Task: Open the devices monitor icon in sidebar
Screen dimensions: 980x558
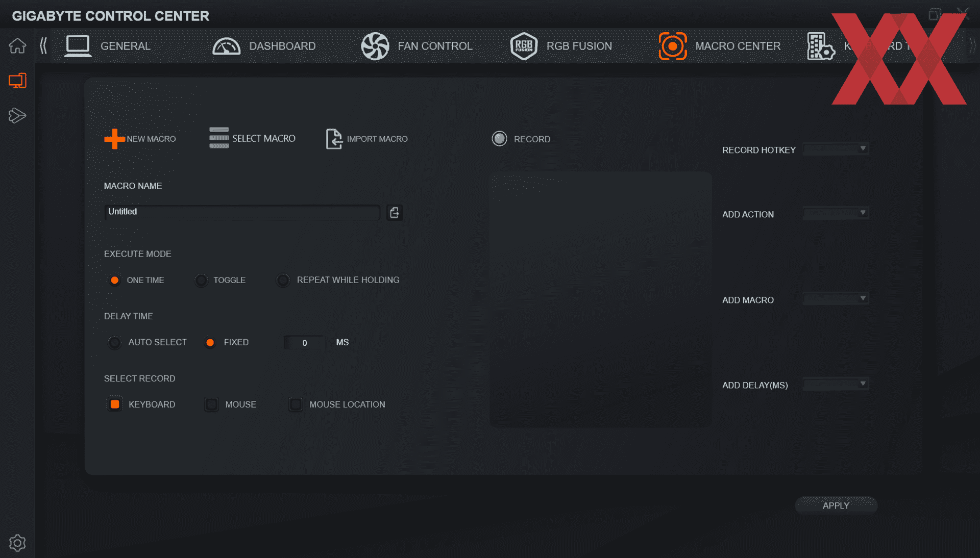Action: [17, 81]
